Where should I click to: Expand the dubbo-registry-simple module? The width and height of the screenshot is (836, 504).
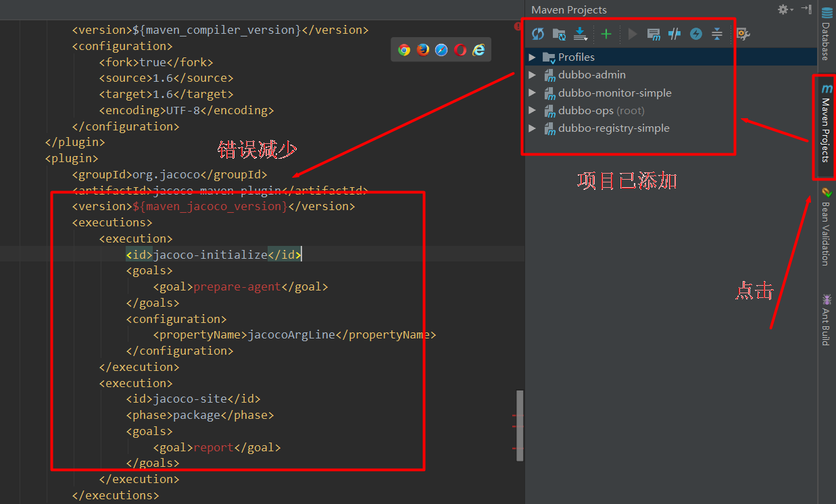[x=533, y=128]
